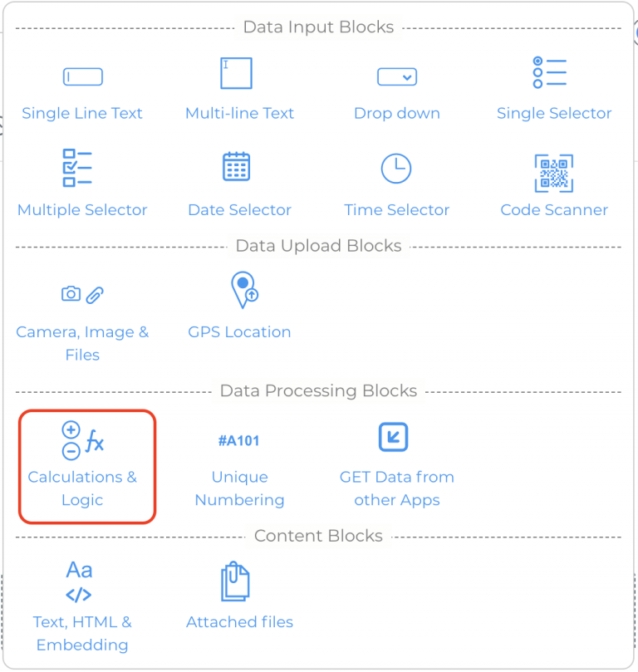Screen dimensions: 638x672
Task: Choose the Time Selector clock icon
Action: 396,169
